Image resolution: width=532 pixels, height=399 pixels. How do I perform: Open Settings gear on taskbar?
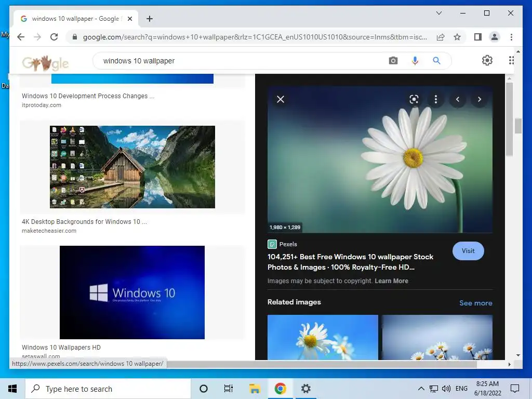point(305,389)
